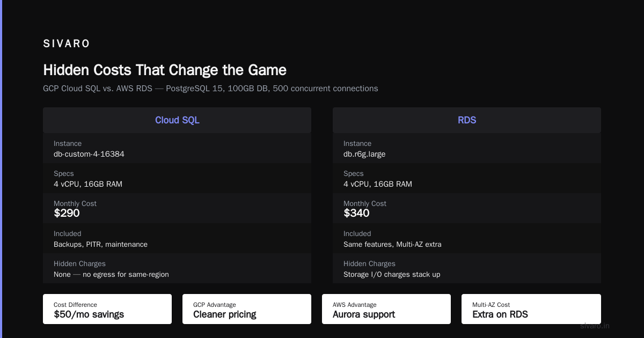Click the $290 monthly cost
The height and width of the screenshot is (338, 644).
pyautogui.click(x=67, y=213)
